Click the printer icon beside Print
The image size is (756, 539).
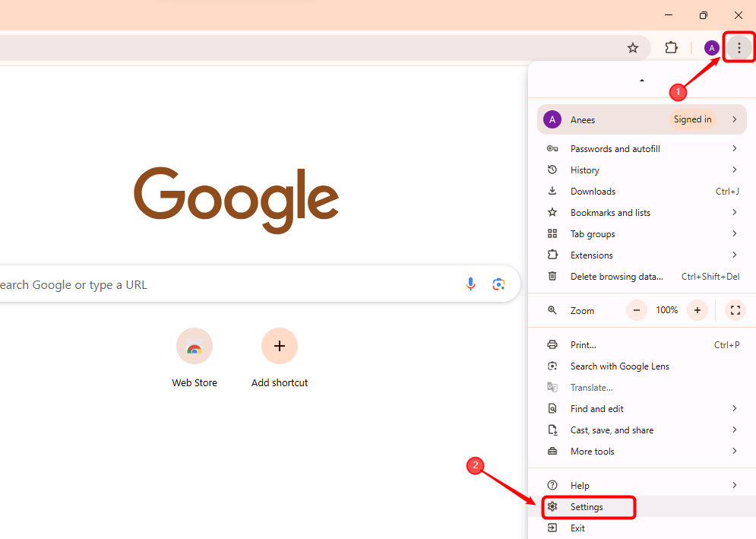pos(552,344)
